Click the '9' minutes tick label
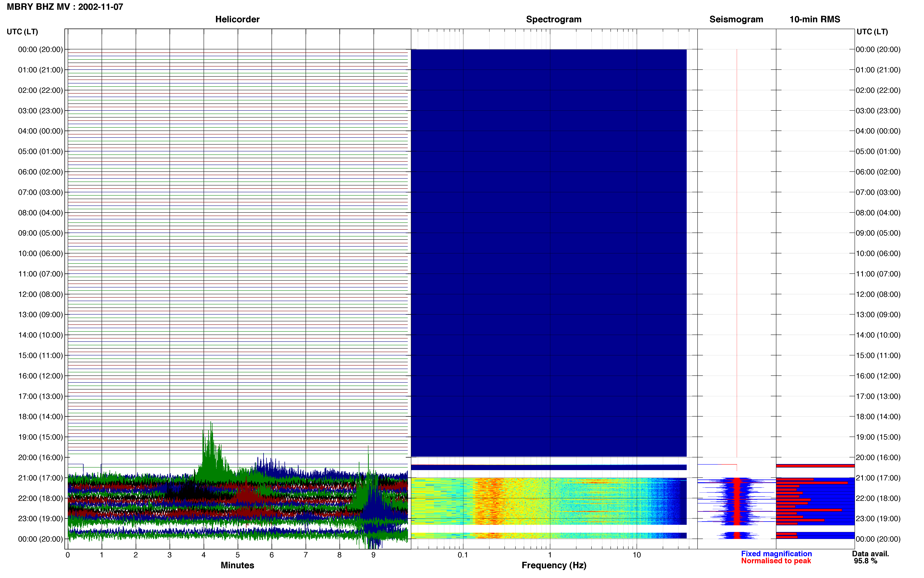This screenshot has height=578, width=924. (373, 555)
